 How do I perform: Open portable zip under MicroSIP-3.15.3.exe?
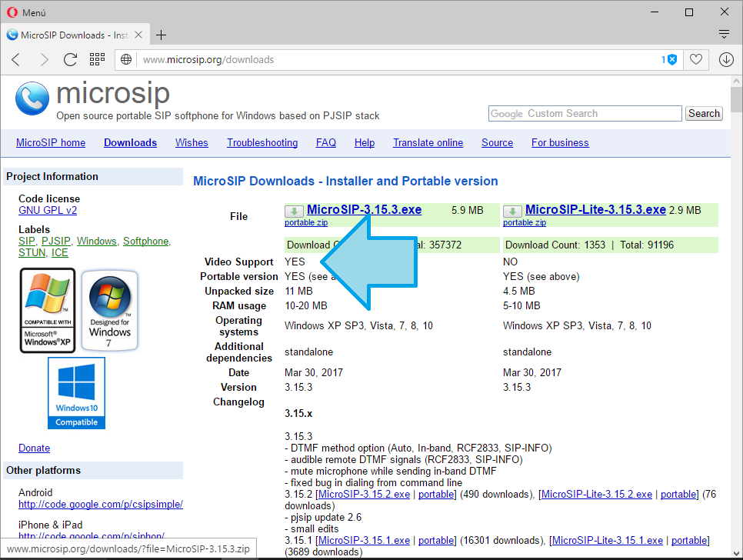click(305, 222)
